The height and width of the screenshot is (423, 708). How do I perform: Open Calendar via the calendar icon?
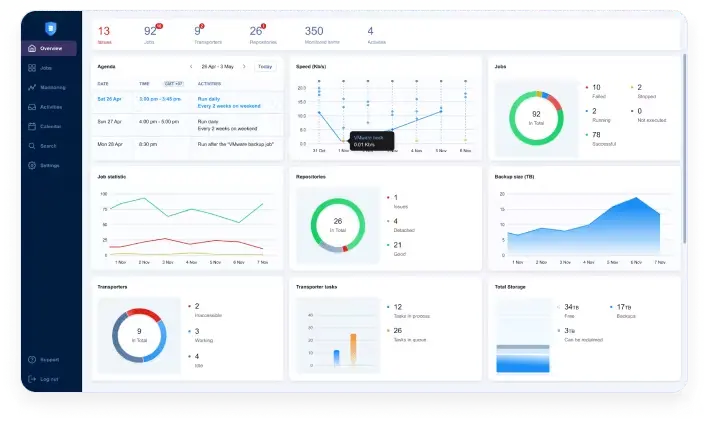[32, 126]
